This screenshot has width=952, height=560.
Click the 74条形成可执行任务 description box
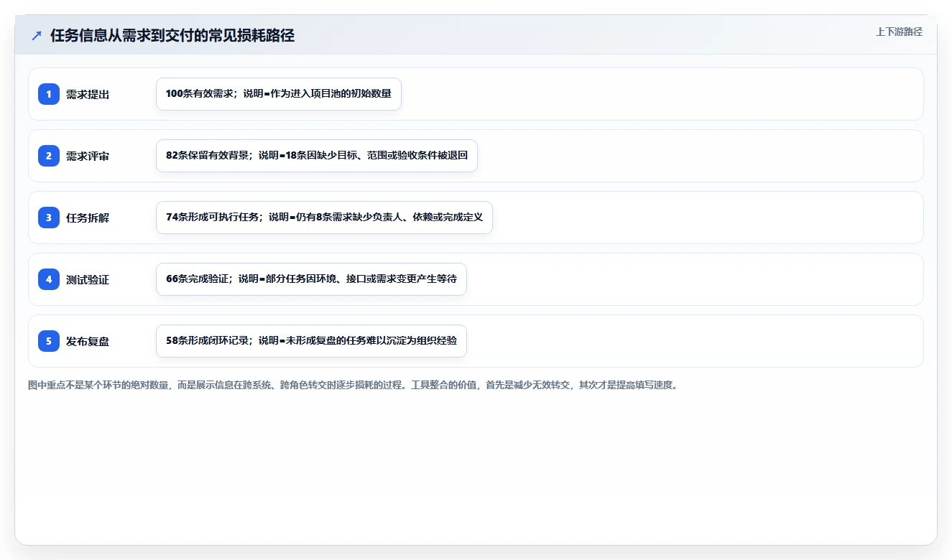pos(324,218)
